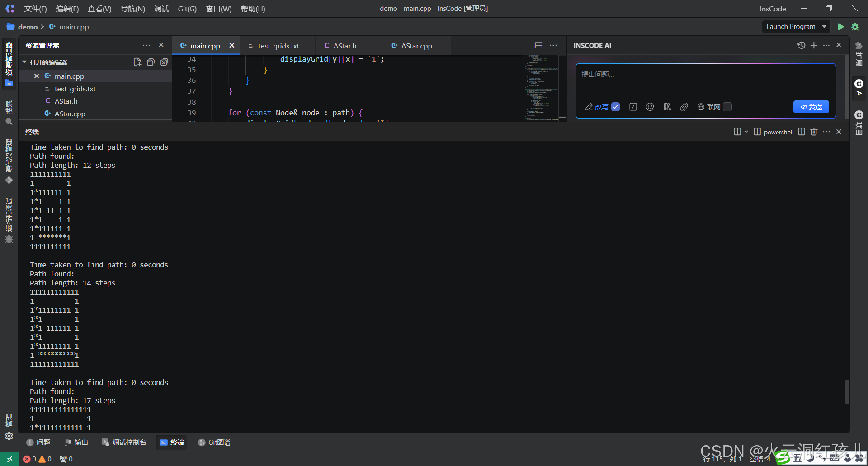Save all open editors icon
Viewport: 868px width, 466px height.
click(x=151, y=62)
